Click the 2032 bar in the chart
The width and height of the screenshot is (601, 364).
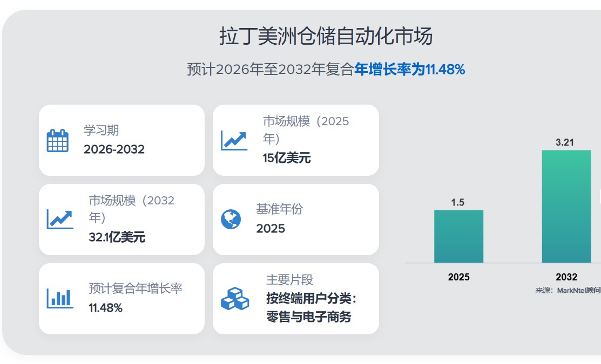(x=566, y=207)
